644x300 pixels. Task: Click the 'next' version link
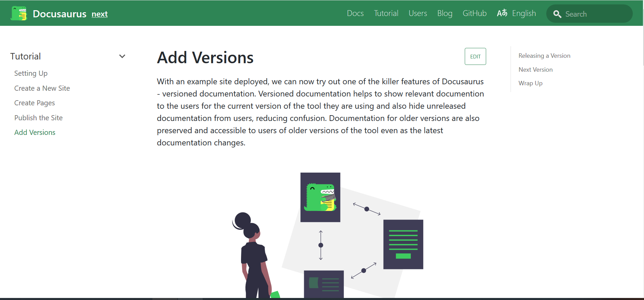coord(99,14)
